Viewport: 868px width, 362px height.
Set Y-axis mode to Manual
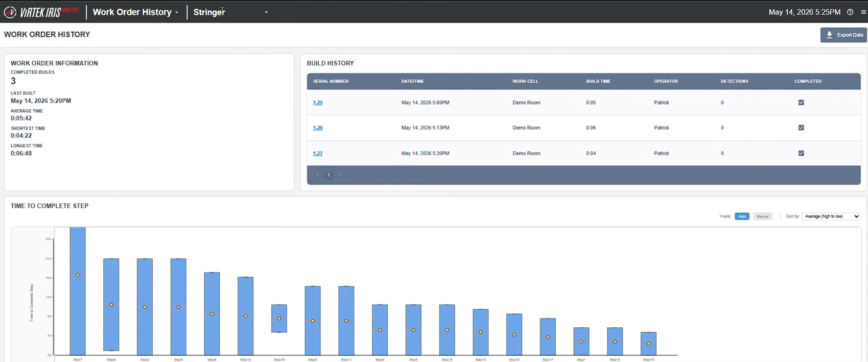pos(763,216)
